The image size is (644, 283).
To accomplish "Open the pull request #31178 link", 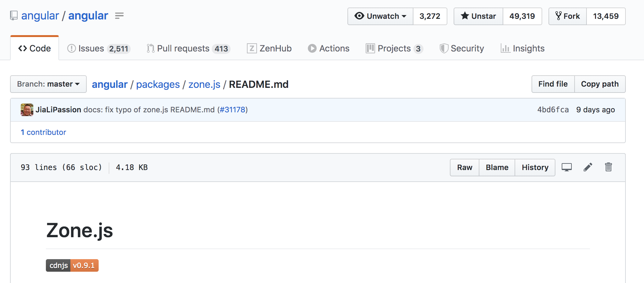I will (232, 110).
